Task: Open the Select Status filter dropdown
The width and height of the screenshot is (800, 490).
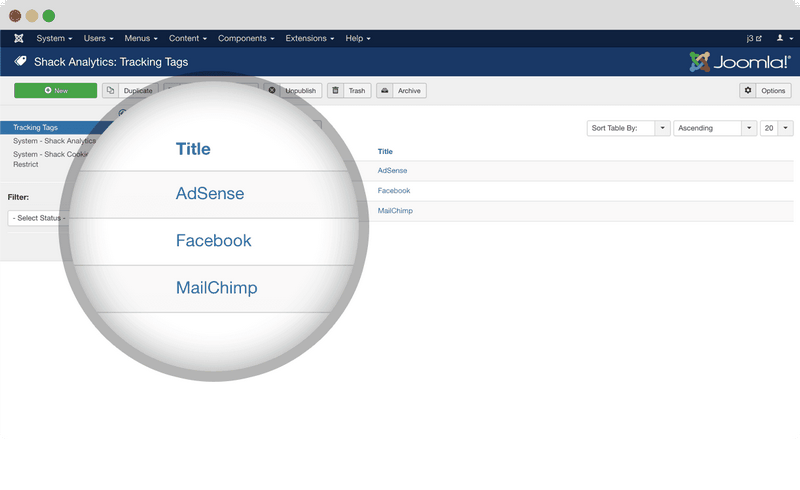Action: click(x=38, y=217)
